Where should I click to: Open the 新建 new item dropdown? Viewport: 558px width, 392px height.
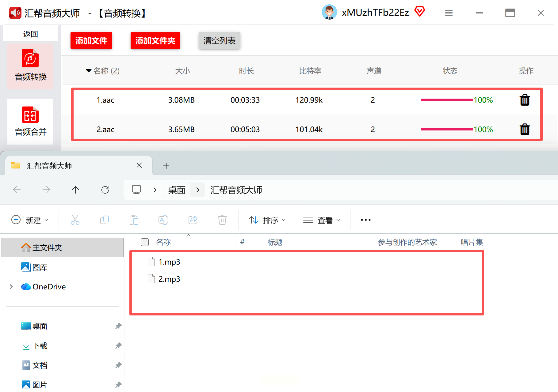30,220
